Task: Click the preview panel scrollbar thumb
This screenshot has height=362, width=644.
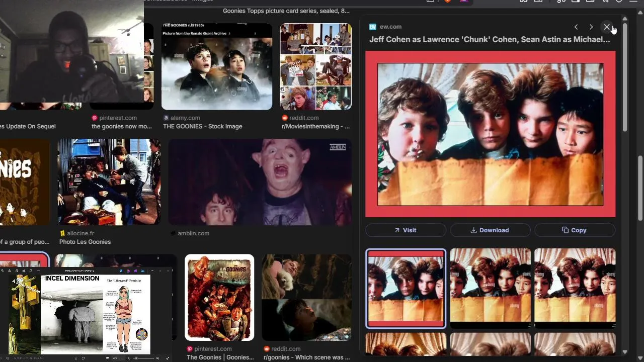Action: tap(625, 78)
